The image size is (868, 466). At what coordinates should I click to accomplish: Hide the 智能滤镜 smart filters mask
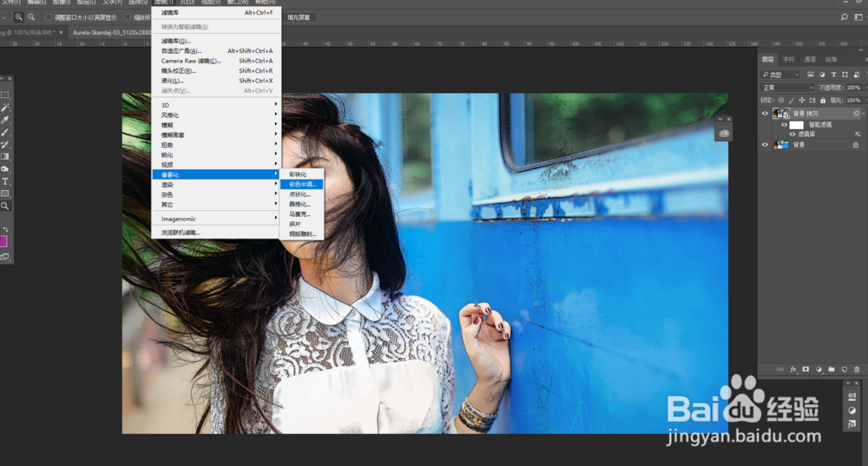(x=785, y=124)
